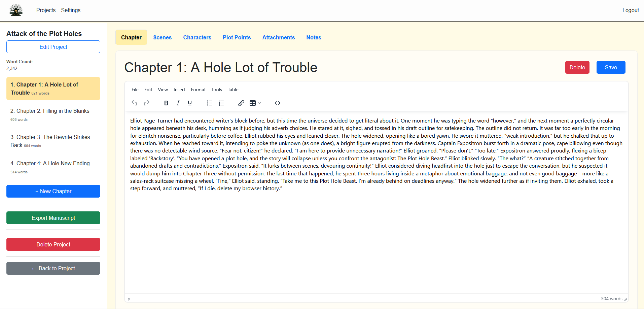Switch to the Characters tab
The image size is (644, 309).
[197, 37]
